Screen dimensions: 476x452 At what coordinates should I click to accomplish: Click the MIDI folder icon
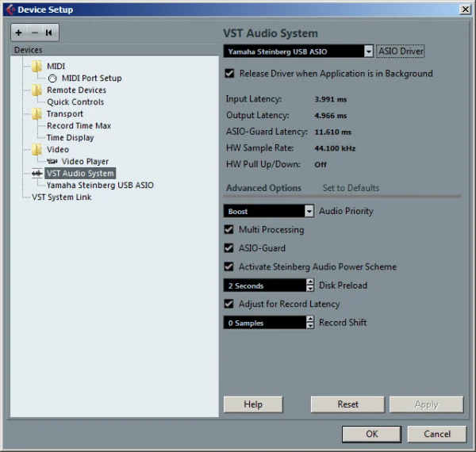pyautogui.click(x=36, y=66)
